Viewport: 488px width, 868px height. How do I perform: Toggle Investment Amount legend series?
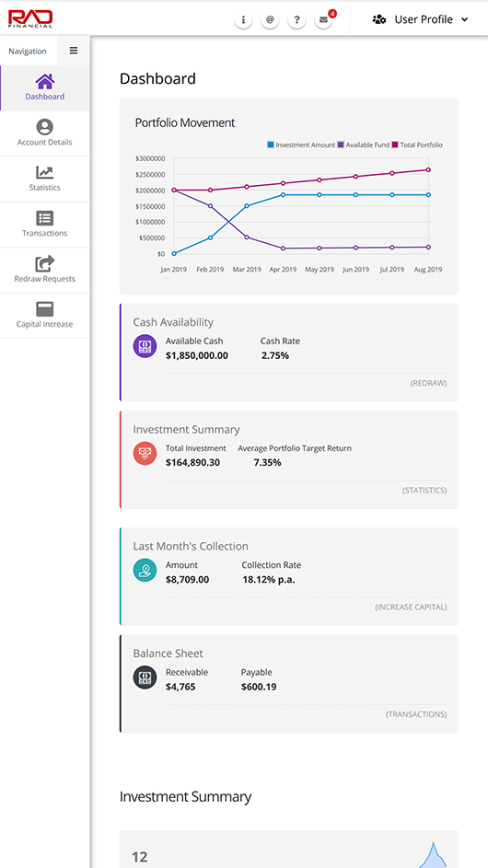point(301,145)
